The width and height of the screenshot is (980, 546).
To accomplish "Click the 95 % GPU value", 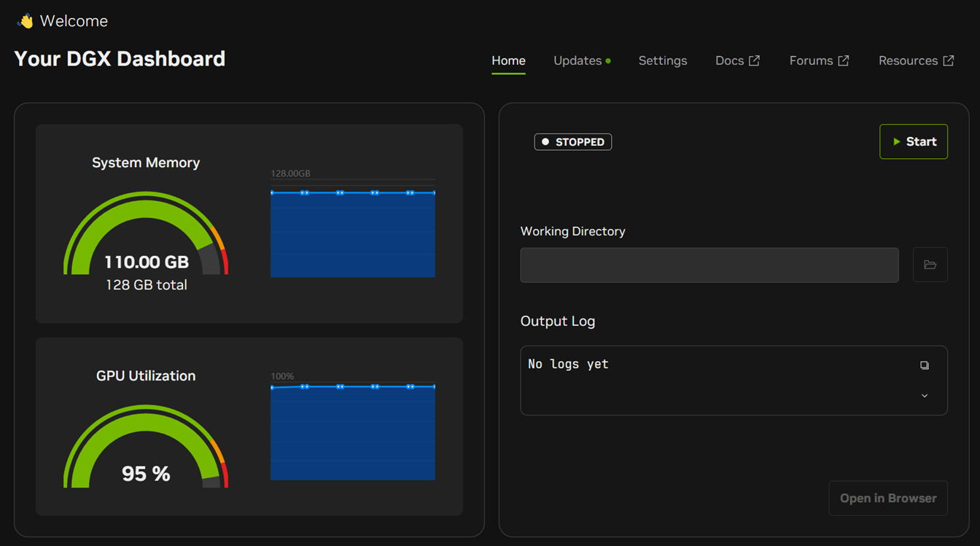I will point(146,474).
